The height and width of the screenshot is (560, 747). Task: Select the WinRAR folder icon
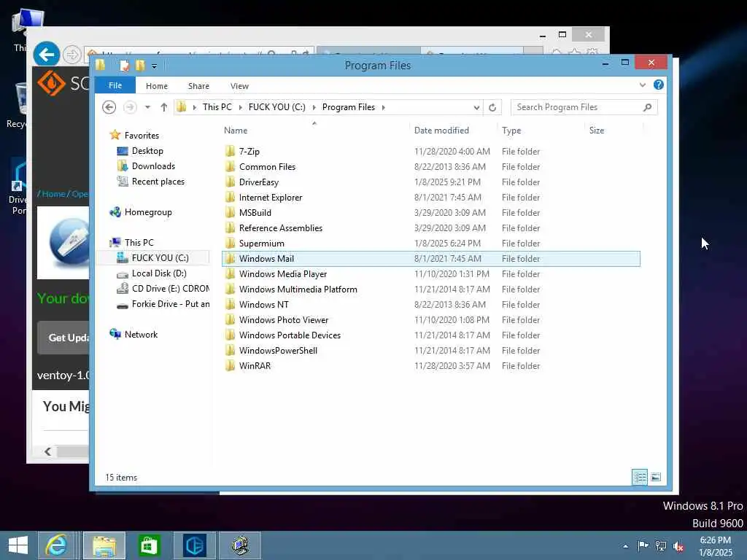(x=230, y=366)
